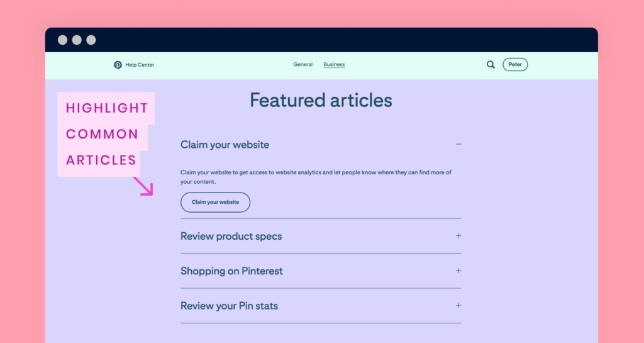Screen dimensions: 644x343
Task: Collapse the Claim your website heading
Action: 225,145
